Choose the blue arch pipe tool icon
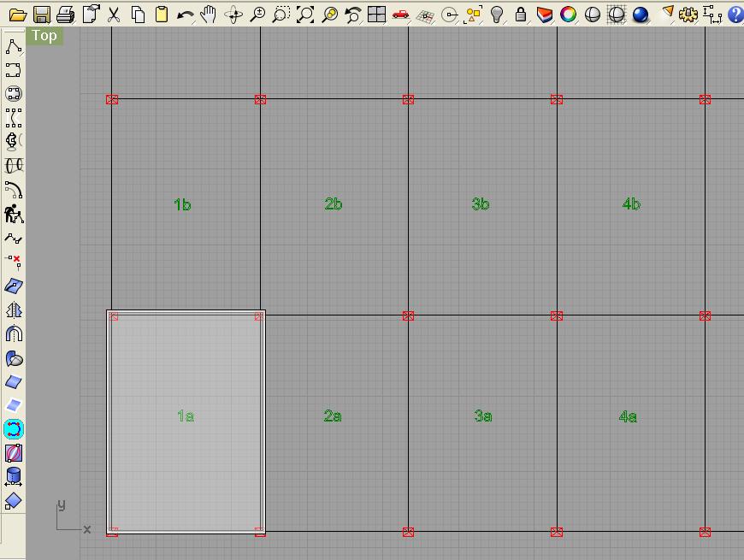 [14, 333]
